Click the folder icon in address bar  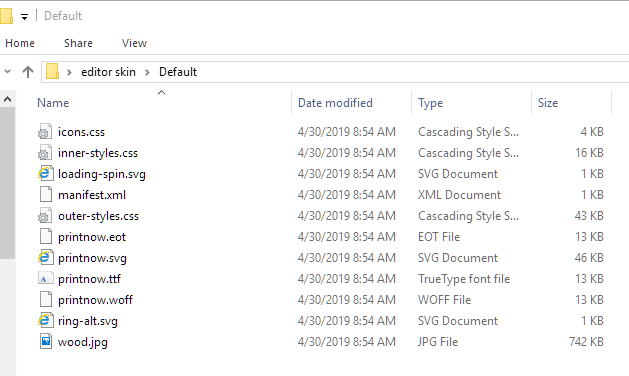[52, 72]
